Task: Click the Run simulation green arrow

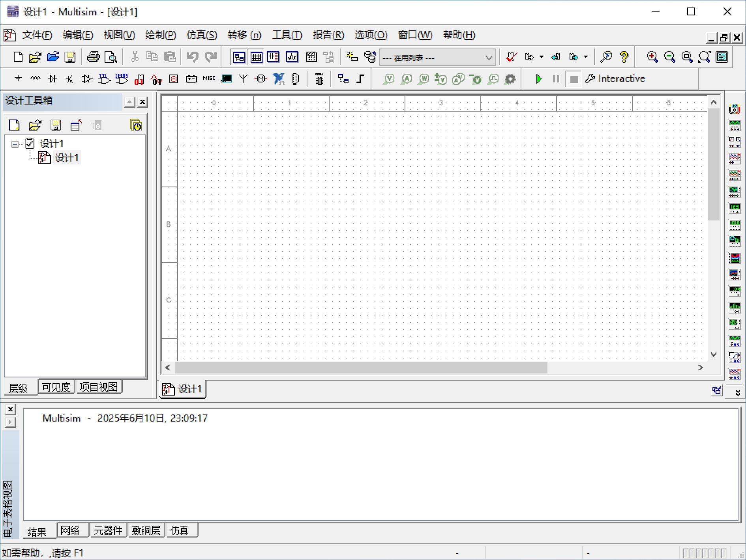Action: pyautogui.click(x=538, y=78)
